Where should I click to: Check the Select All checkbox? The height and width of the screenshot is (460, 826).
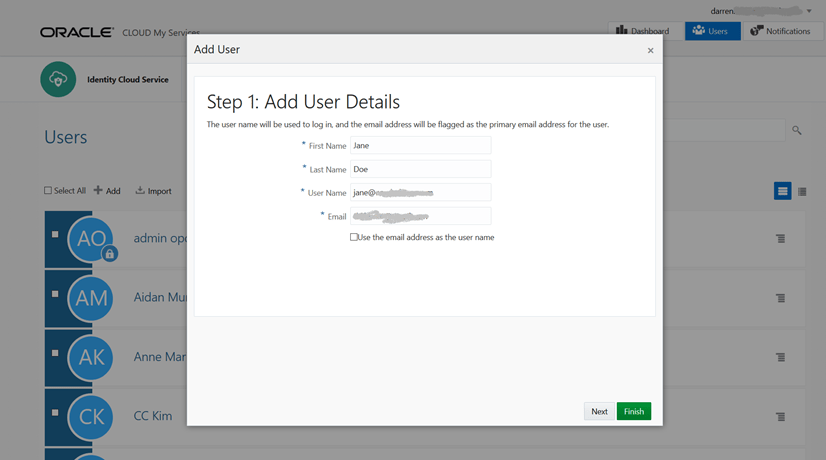coord(48,191)
